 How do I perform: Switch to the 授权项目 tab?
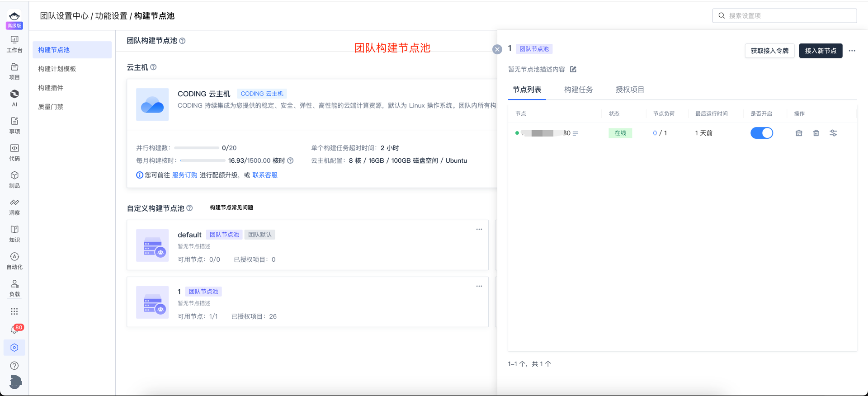(x=630, y=90)
